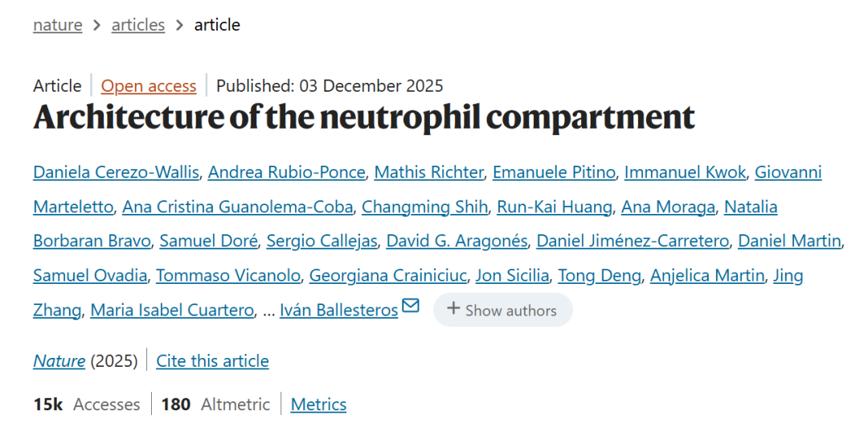Viewport: 868px width, 432px height.
Task: Open Emanuele Pitino author link
Action: tap(555, 172)
